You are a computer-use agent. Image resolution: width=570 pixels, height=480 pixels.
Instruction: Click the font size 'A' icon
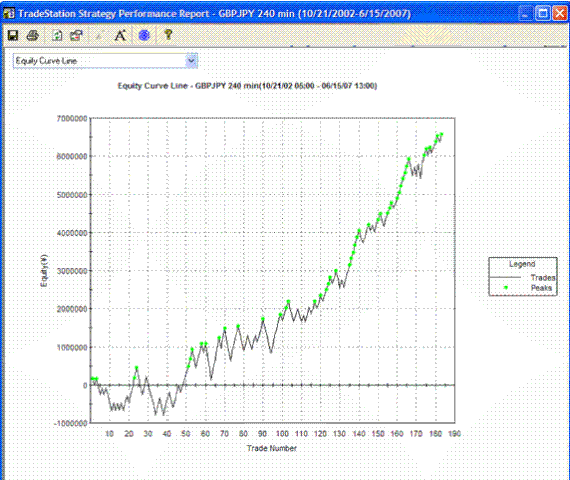pyautogui.click(x=120, y=35)
